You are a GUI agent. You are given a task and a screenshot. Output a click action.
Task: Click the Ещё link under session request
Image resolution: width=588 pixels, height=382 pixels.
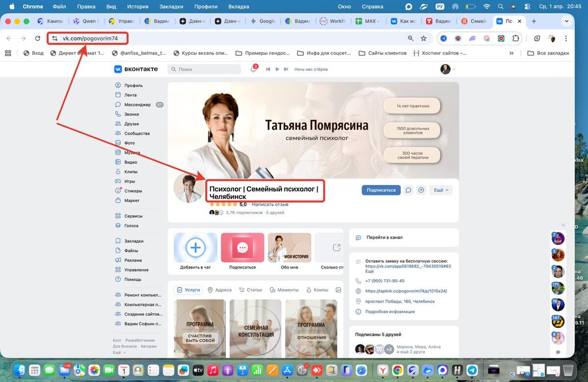click(x=369, y=271)
